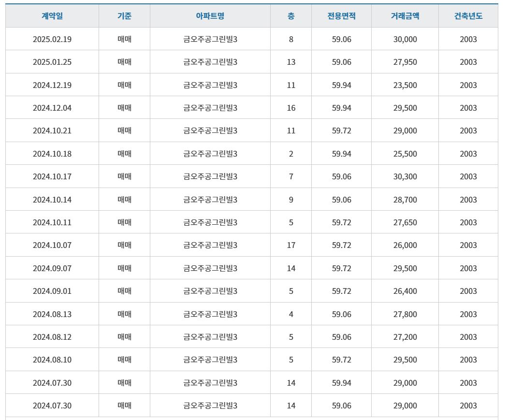Click the 23,500 transaction price
The width and height of the screenshot is (508, 420).
coord(405,85)
